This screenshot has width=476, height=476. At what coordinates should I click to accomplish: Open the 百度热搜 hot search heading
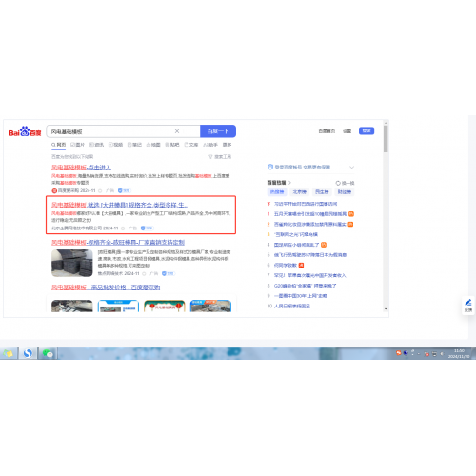(x=279, y=183)
